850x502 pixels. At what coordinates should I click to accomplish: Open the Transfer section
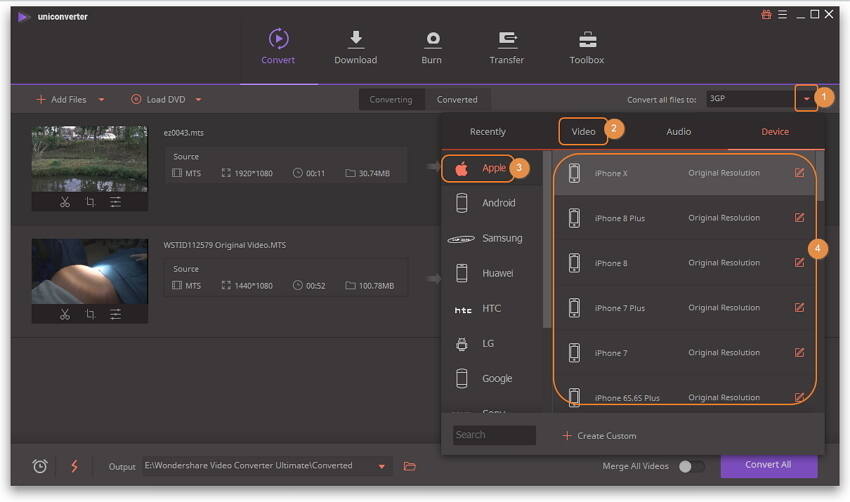pos(507,47)
